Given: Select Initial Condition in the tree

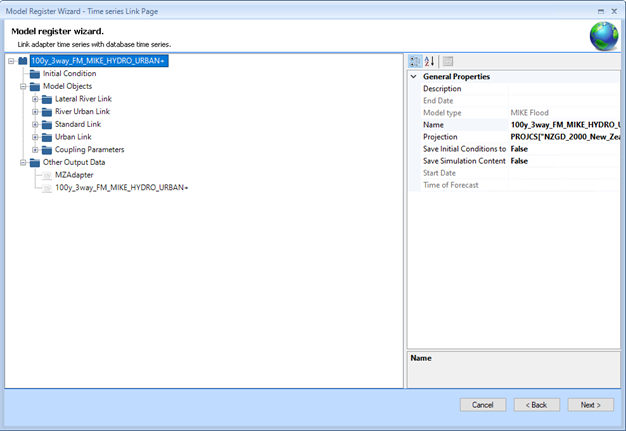Looking at the screenshot, I should tap(69, 73).
